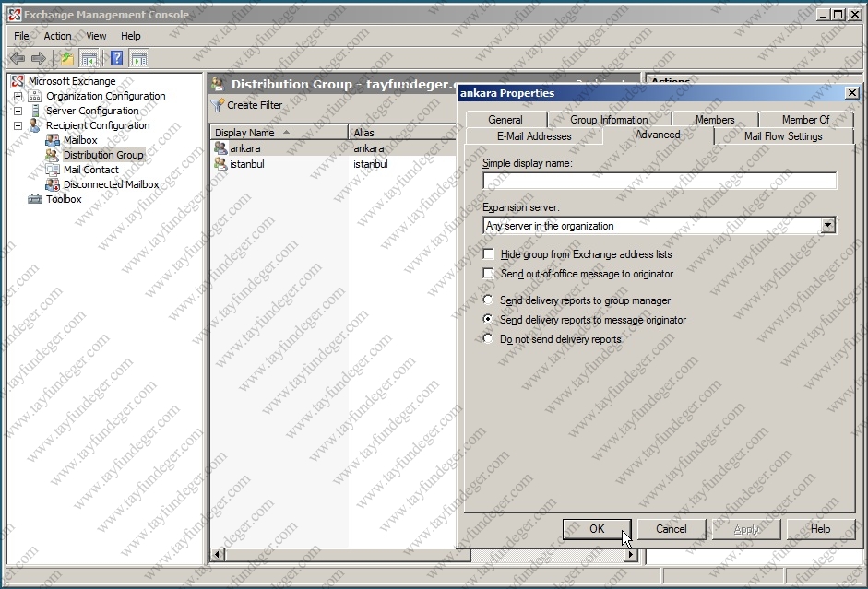Open the View menu
This screenshot has height=589, width=868.
96,36
